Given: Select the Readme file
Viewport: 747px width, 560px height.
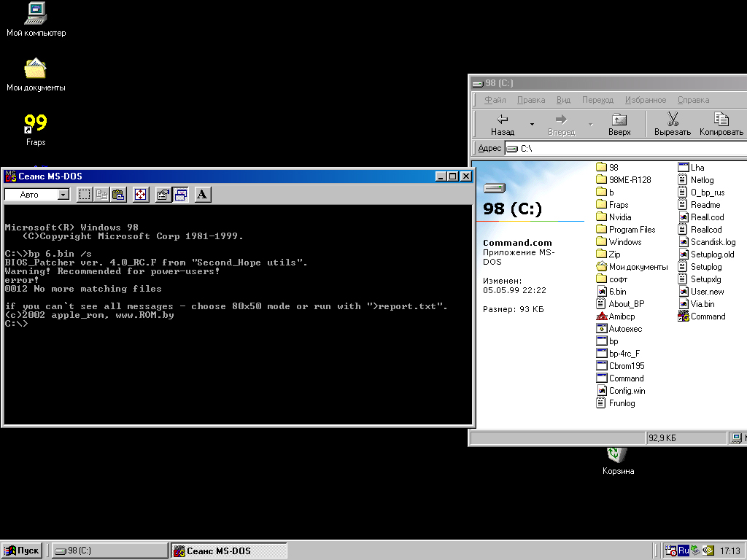Looking at the screenshot, I should tap(700, 205).
